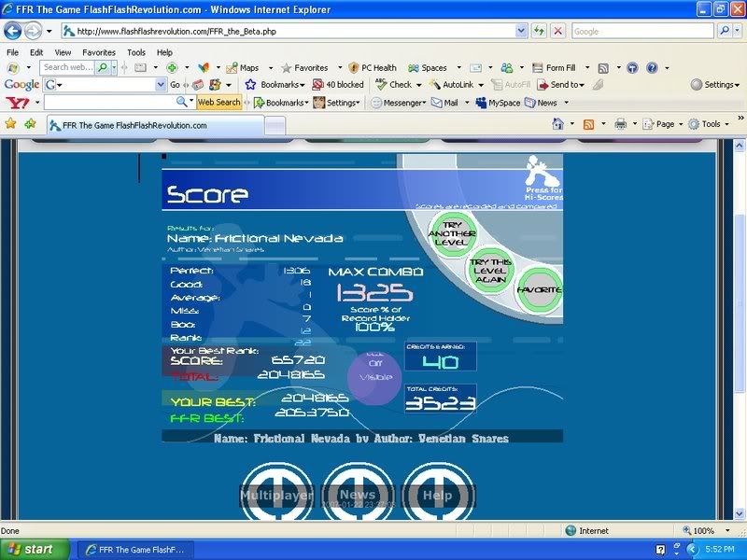Image resolution: width=747 pixels, height=560 pixels.
Task: Select the FFR The Game browser tab
Action: (154, 124)
